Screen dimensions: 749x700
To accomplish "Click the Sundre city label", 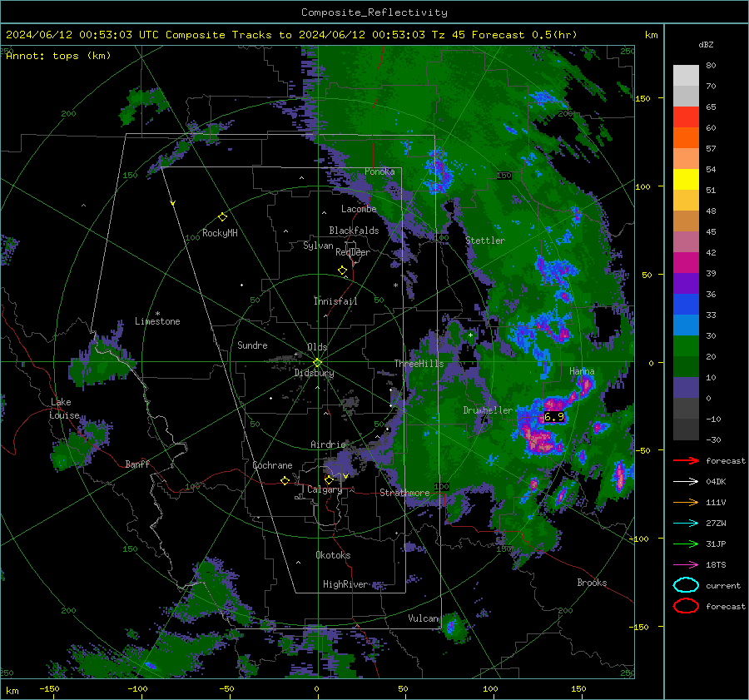I will pos(252,345).
